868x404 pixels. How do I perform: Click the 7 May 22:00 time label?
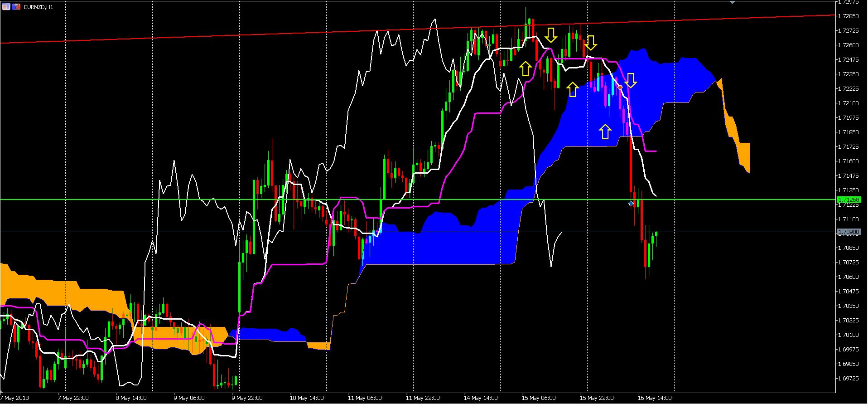point(73,398)
